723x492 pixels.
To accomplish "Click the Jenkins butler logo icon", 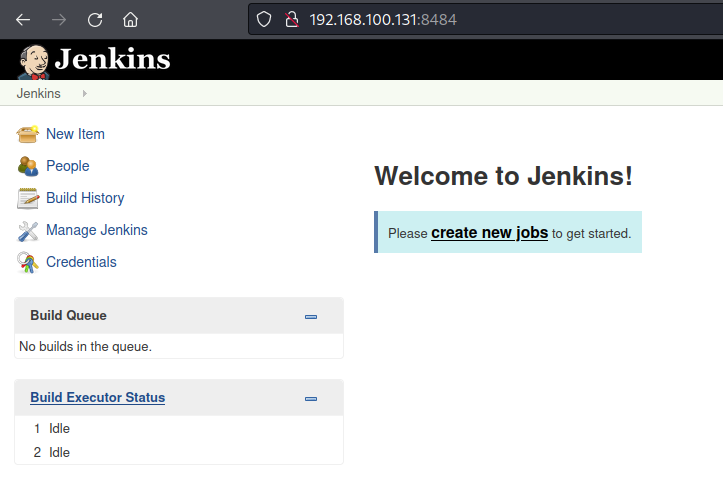I will [x=33, y=60].
